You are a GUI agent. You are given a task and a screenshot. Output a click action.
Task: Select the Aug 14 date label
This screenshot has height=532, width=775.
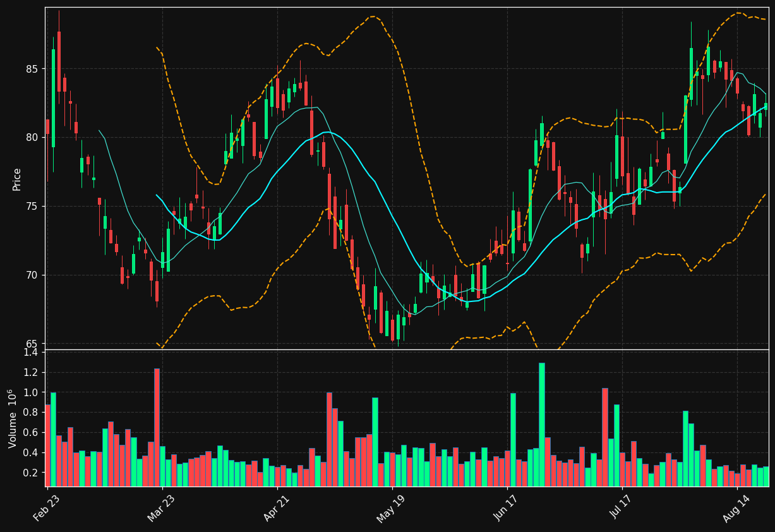click(x=735, y=507)
